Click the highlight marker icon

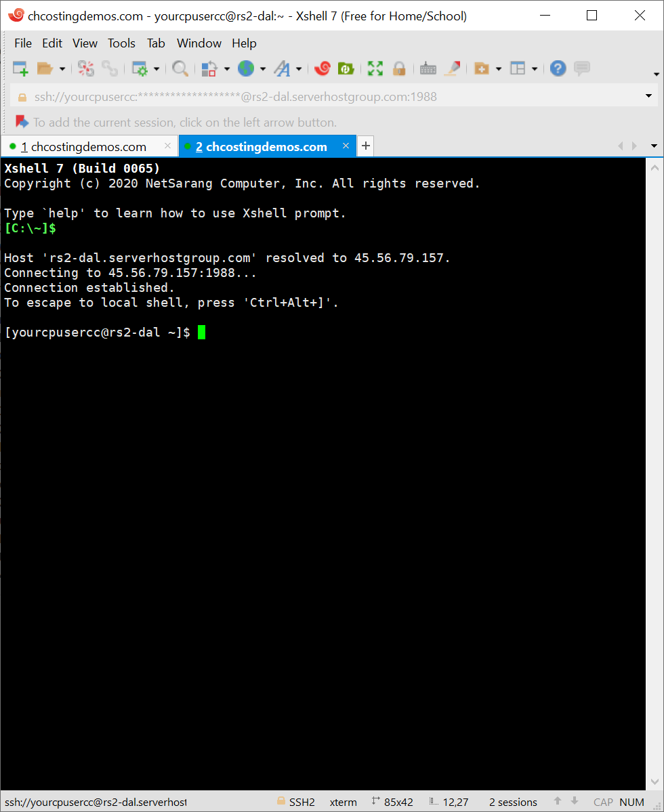coord(453,68)
